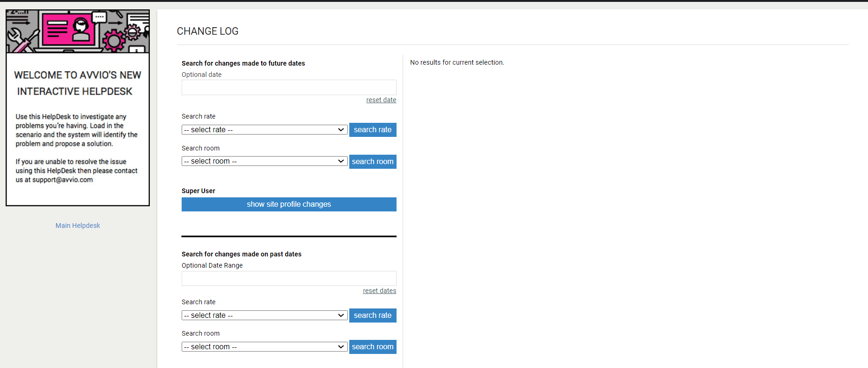Click the Optional date input field
868x368 pixels.
click(x=289, y=88)
